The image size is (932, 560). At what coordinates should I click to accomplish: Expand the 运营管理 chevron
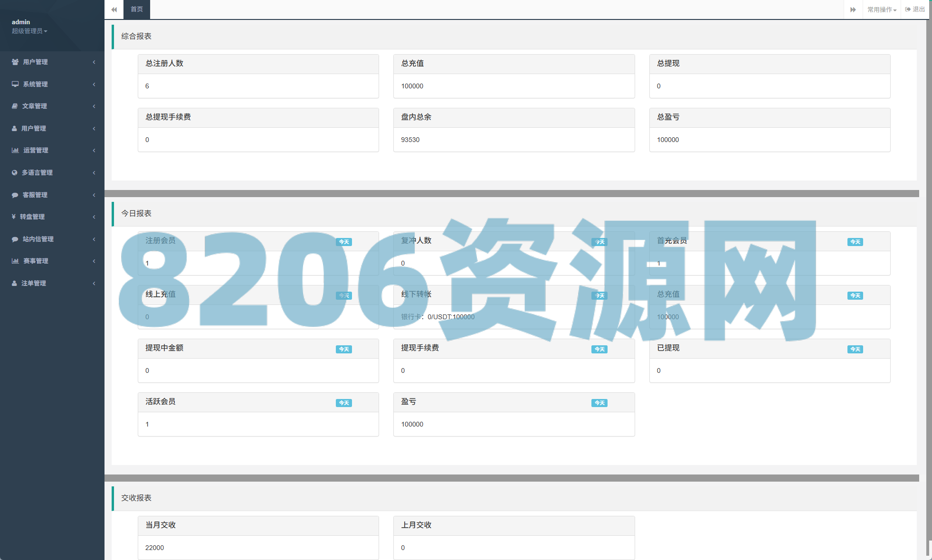(94, 150)
